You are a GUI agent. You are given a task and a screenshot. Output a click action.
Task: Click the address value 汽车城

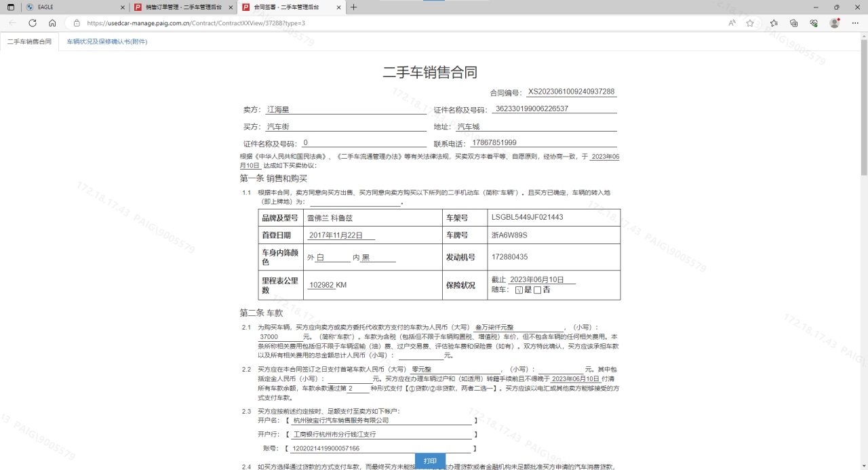coord(469,127)
